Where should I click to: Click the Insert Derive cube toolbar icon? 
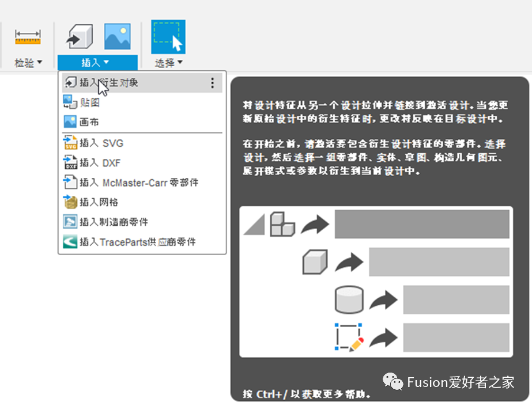pos(80,36)
